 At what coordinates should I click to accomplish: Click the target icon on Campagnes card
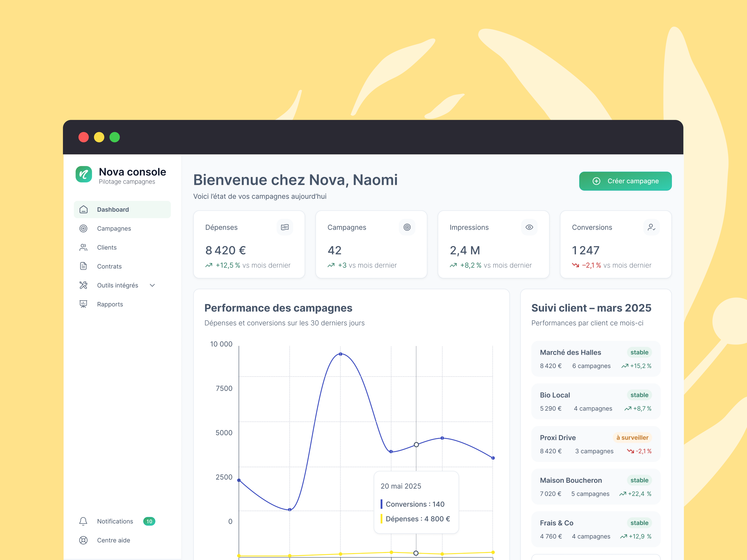[407, 227]
